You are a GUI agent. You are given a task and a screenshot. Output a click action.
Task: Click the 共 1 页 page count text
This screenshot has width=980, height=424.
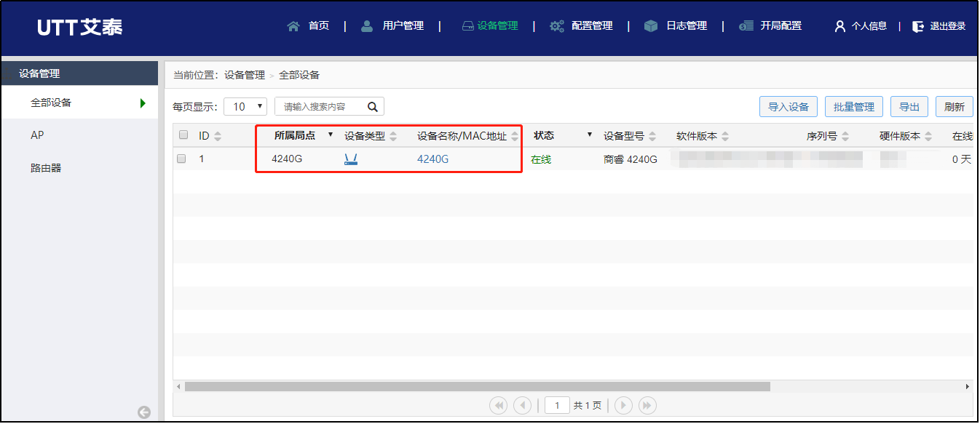(x=588, y=405)
